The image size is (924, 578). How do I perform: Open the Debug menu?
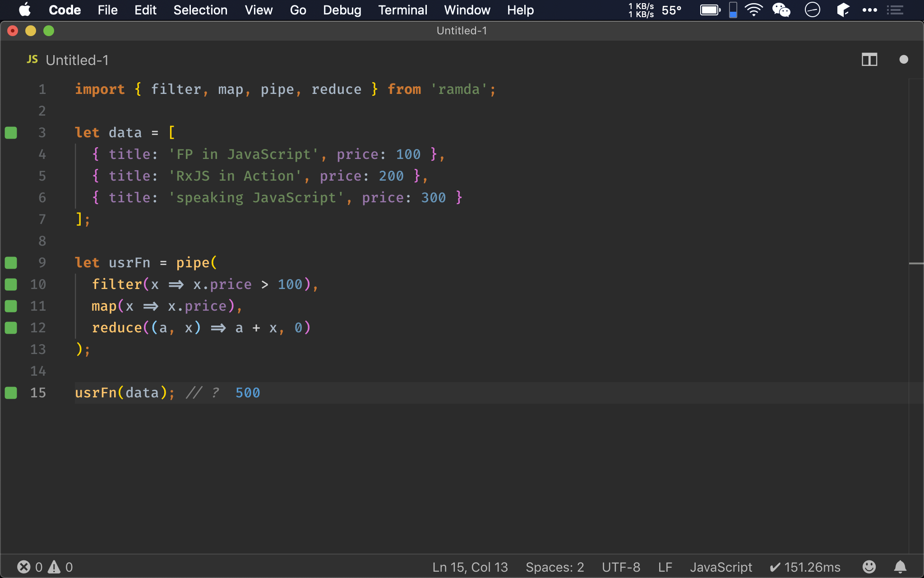(x=342, y=10)
